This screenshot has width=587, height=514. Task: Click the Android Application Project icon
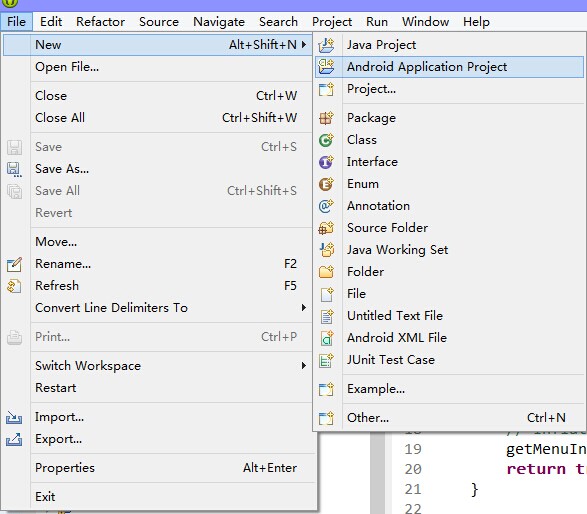pos(326,67)
